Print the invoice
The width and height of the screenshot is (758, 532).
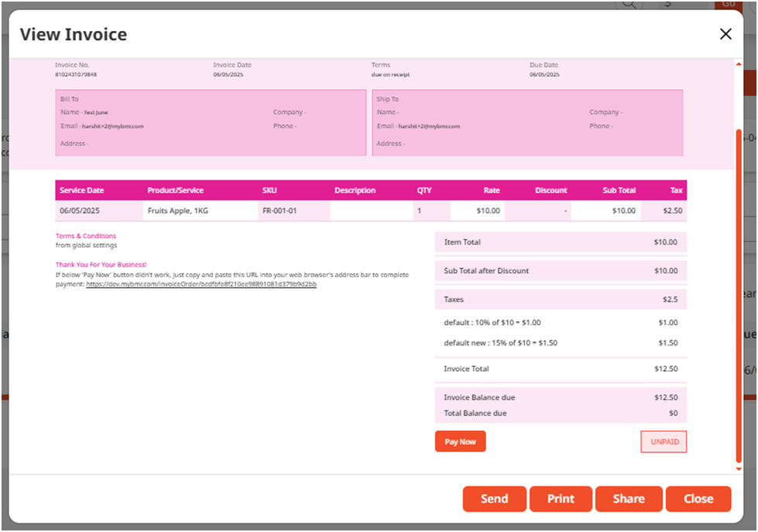[561, 499]
